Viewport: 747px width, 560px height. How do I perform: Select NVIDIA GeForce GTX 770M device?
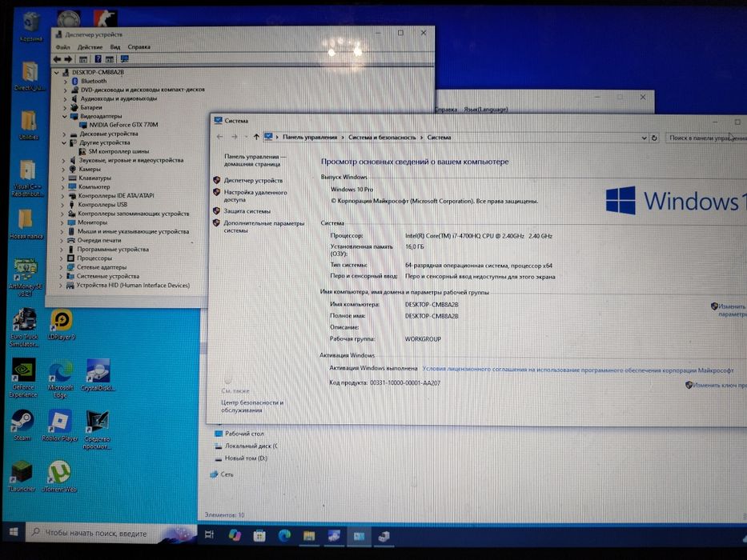tap(123, 125)
